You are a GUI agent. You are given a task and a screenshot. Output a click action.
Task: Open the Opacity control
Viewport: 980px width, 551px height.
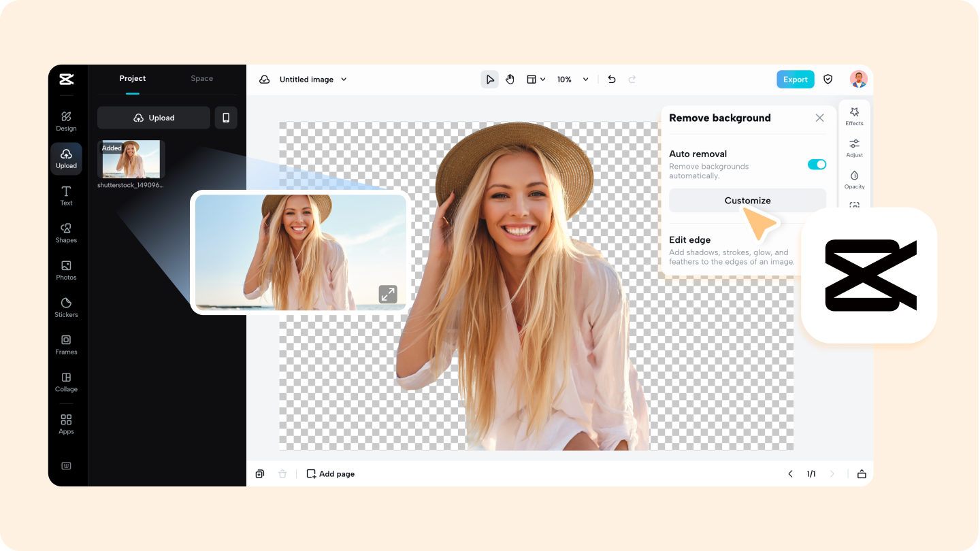854,179
